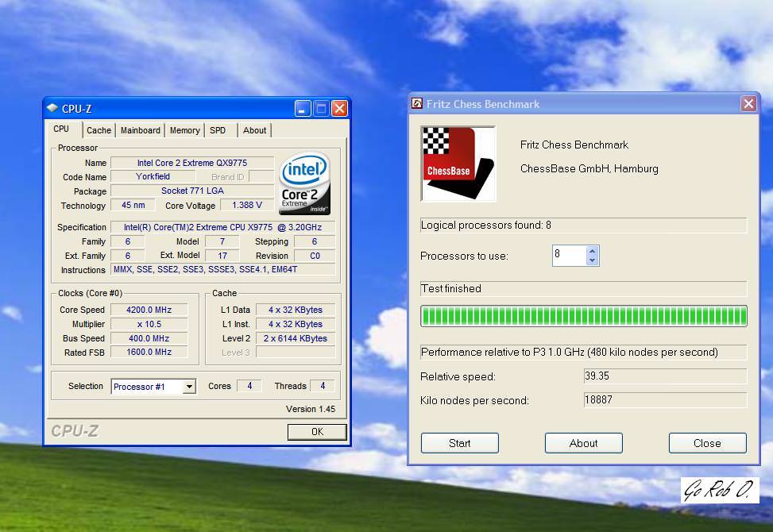Click the green benchmark progress bar
773x532 pixels.
tap(584, 316)
